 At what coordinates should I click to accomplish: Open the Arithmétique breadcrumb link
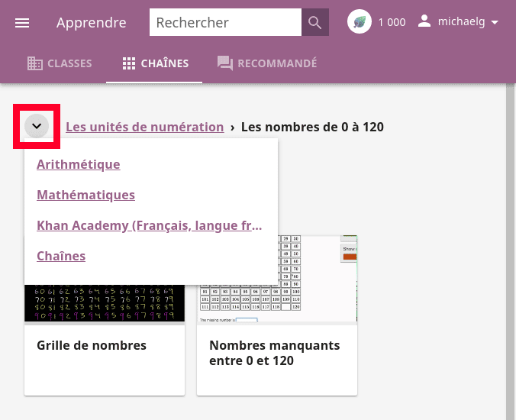(79, 164)
